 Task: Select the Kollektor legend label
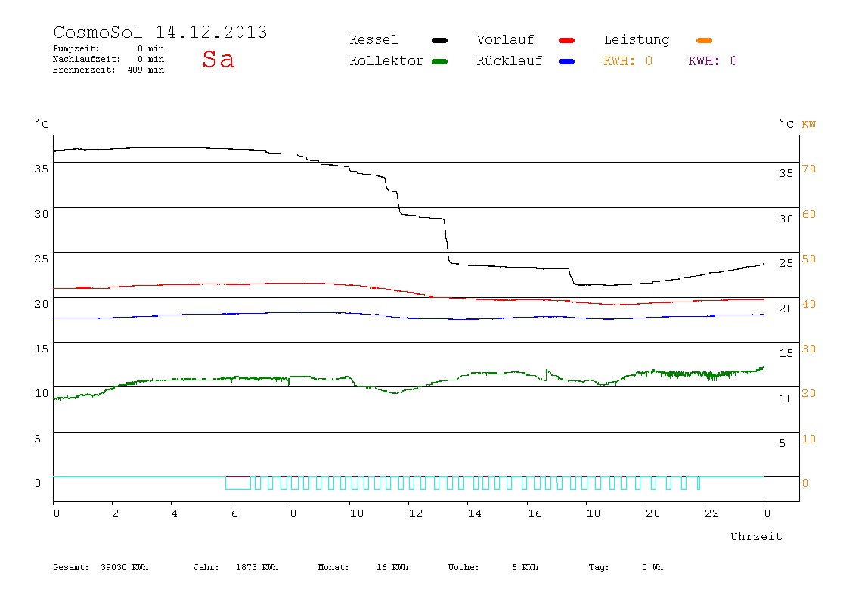click(386, 61)
